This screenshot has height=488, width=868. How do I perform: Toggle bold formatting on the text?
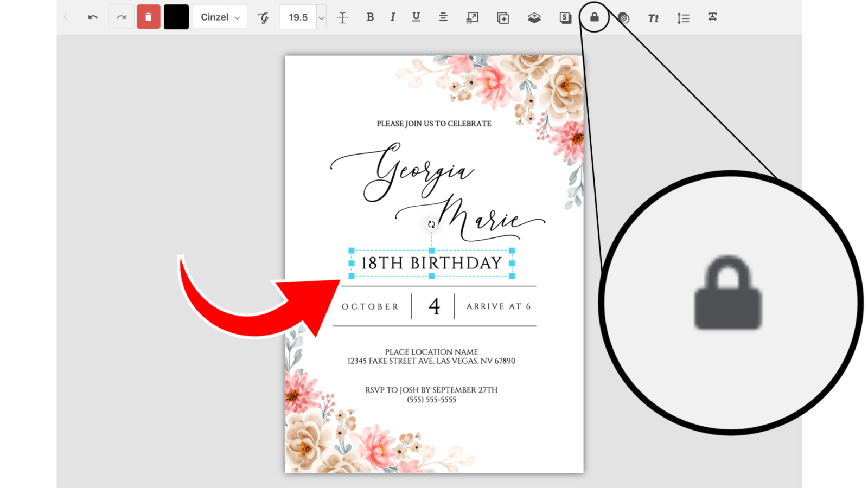(x=370, y=17)
